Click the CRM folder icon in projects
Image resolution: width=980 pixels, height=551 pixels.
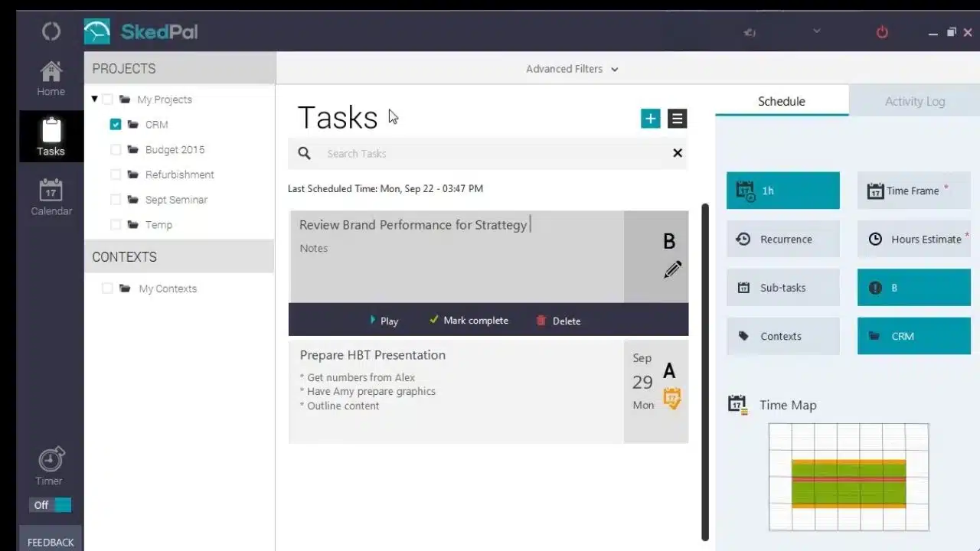(133, 124)
